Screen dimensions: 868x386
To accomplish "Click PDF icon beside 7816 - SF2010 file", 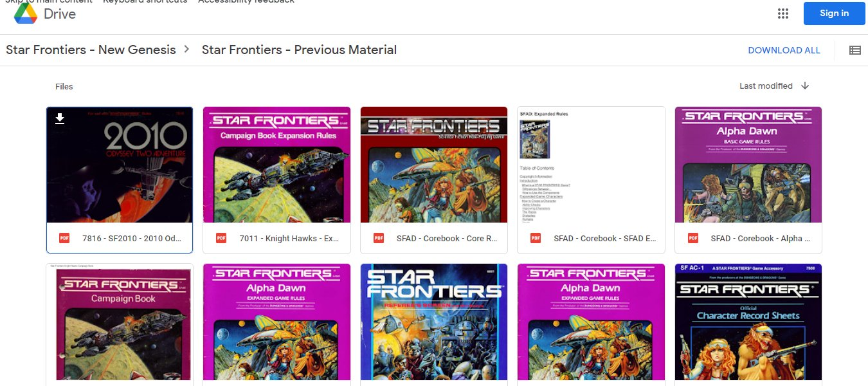I will click(64, 238).
